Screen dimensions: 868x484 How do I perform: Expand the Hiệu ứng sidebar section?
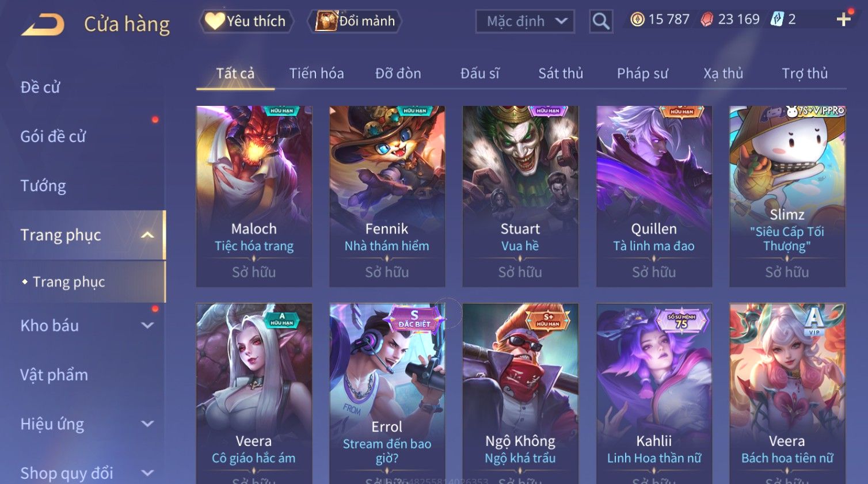tap(147, 424)
